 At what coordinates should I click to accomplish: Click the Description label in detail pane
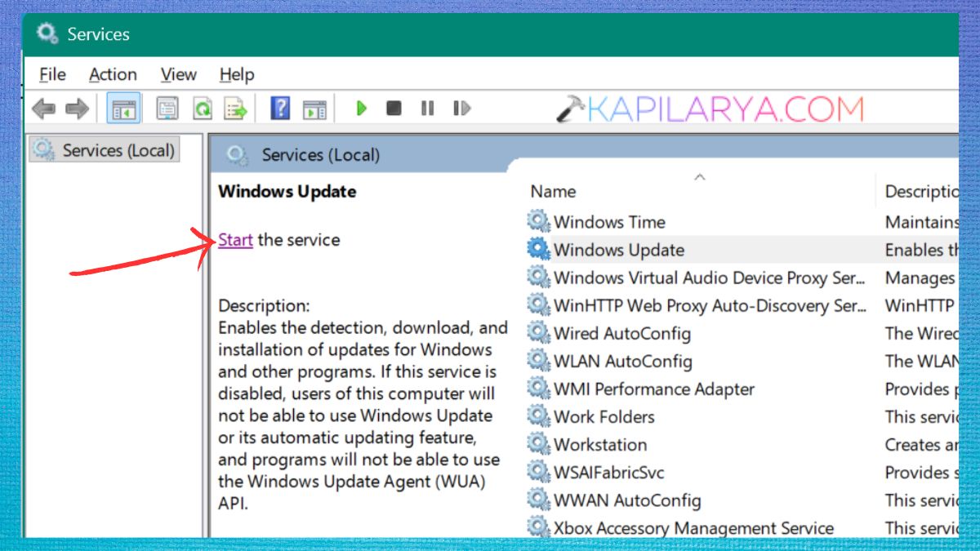tap(264, 306)
